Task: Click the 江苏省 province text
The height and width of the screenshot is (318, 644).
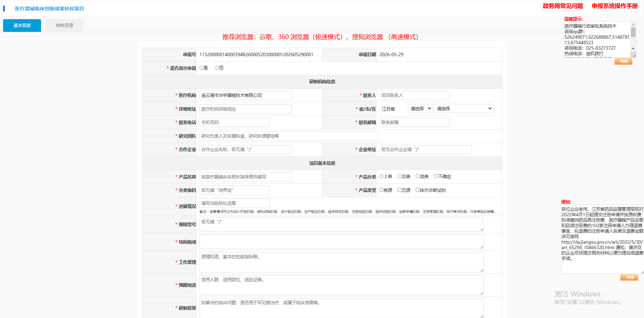Action: coord(388,109)
